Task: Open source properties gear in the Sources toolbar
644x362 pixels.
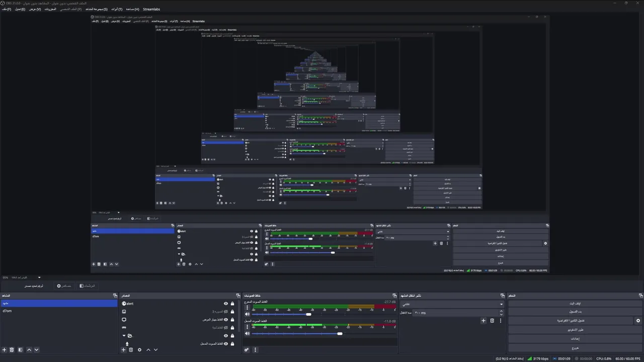Action: click(x=140, y=349)
